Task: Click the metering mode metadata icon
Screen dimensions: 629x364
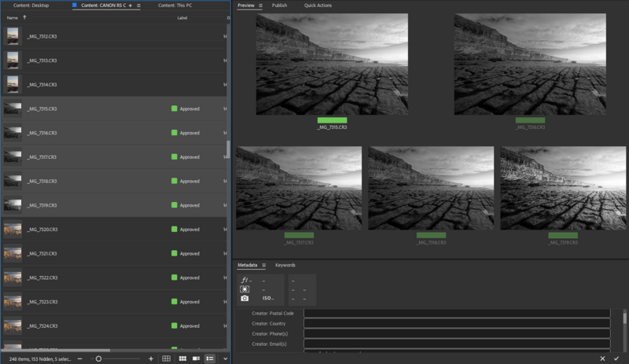Action: click(x=245, y=289)
